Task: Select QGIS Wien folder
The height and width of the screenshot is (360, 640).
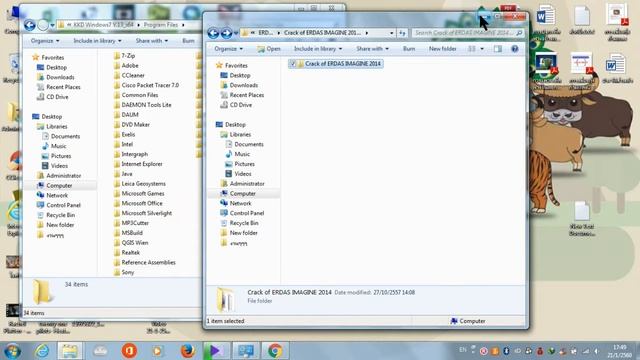Action: (131, 243)
